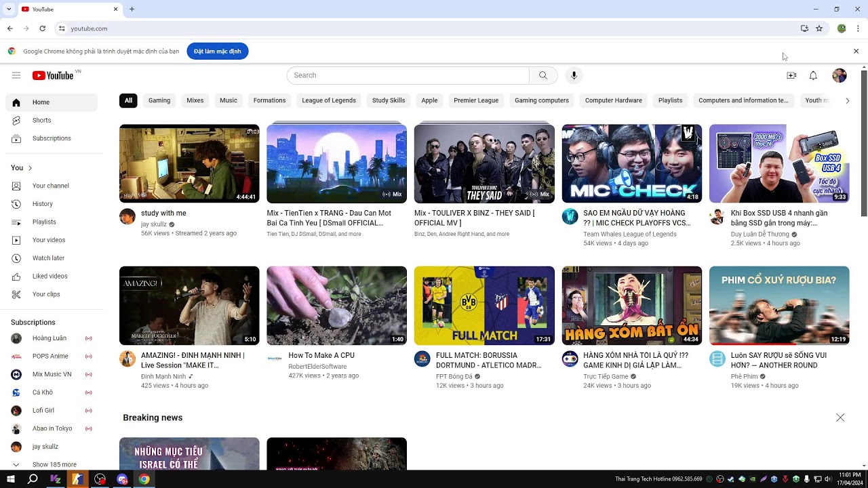
Task: Open the Create video icon
Action: [791, 75]
